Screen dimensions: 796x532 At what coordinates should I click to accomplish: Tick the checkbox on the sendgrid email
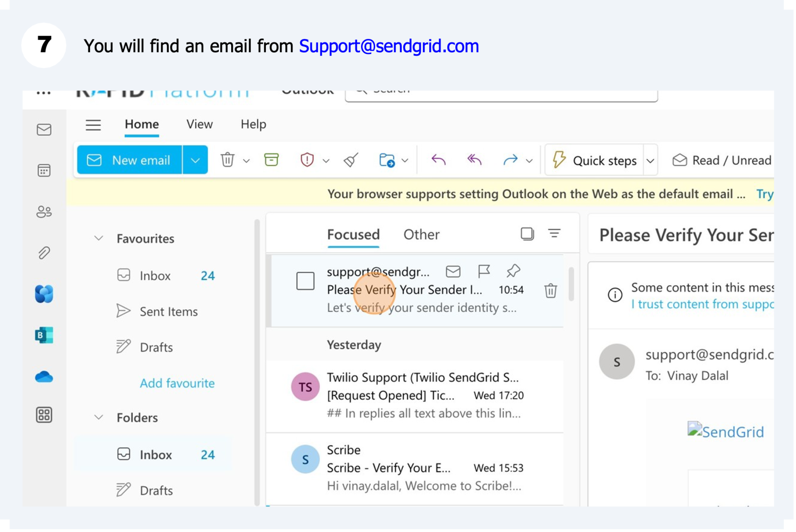pos(306,281)
